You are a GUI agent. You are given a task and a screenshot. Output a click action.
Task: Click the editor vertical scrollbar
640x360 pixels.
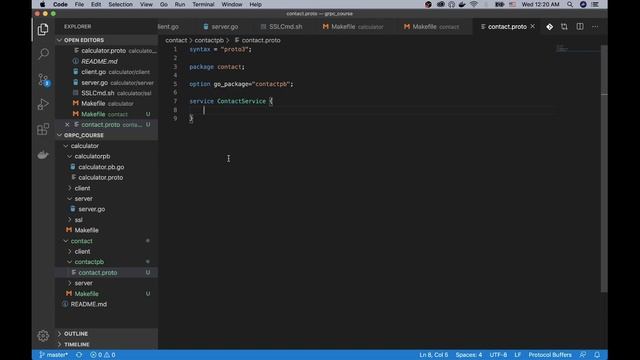pos(604,169)
